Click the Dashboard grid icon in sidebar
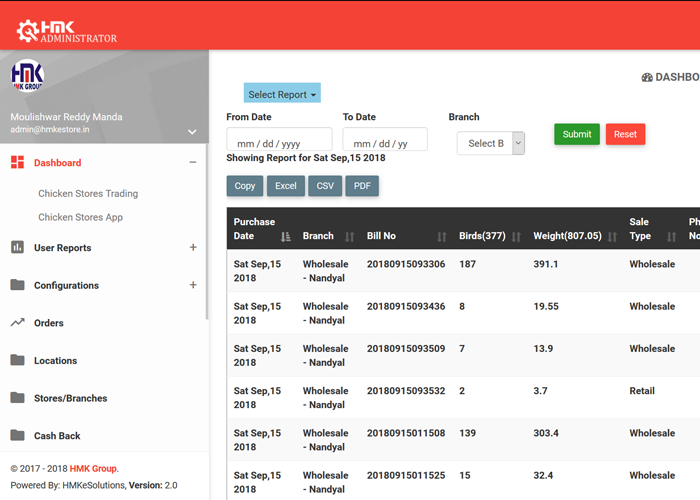Image resolution: width=700 pixels, height=500 pixels. (17, 163)
